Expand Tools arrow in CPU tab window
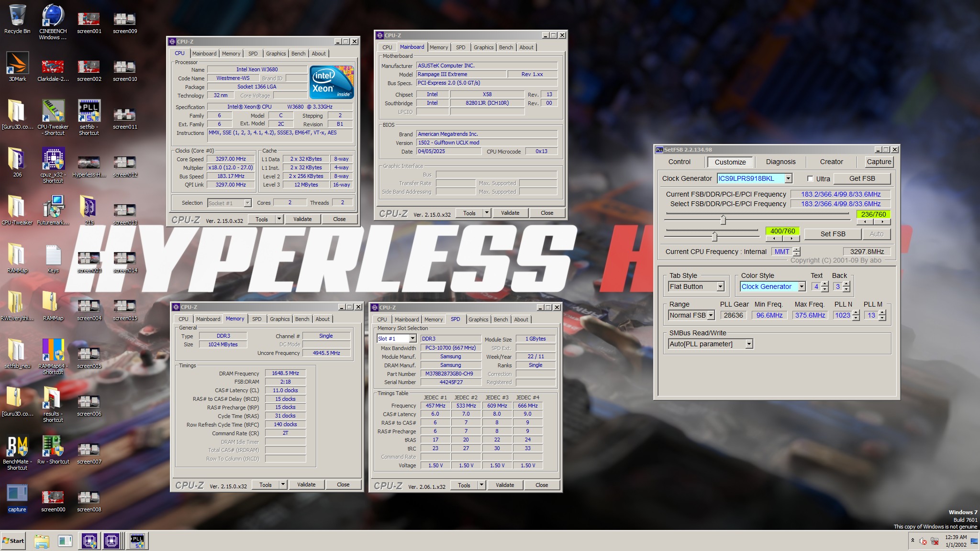The image size is (980, 551). click(279, 219)
